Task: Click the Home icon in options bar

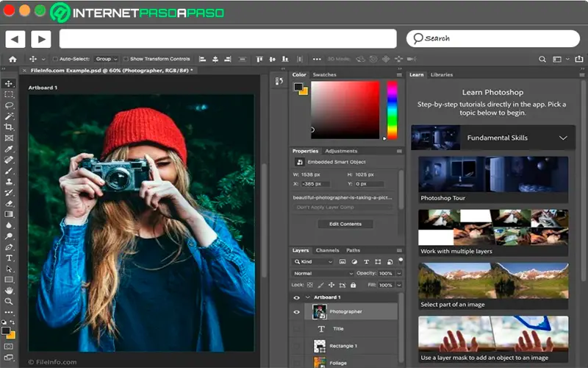Action: [12, 59]
